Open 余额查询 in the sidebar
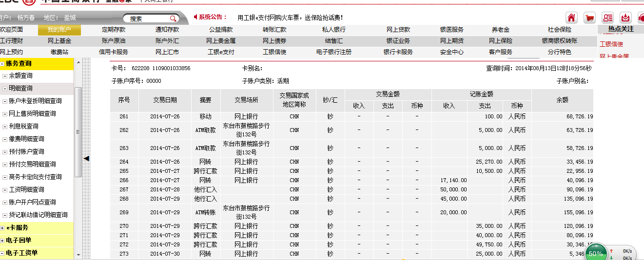The height and width of the screenshot is (260, 644). click(x=20, y=75)
